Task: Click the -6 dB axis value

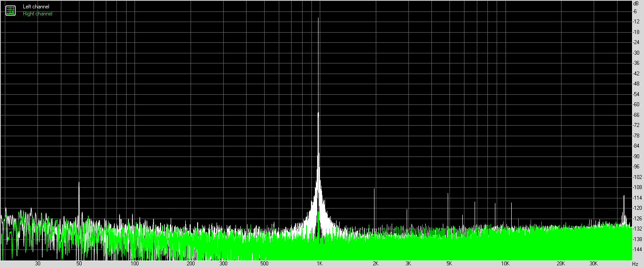Action: pos(636,11)
